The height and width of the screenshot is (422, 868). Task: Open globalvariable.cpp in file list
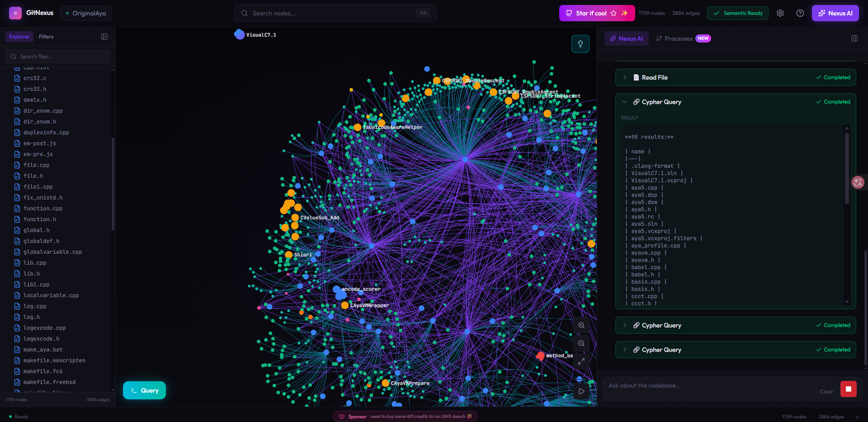(x=52, y=252)
